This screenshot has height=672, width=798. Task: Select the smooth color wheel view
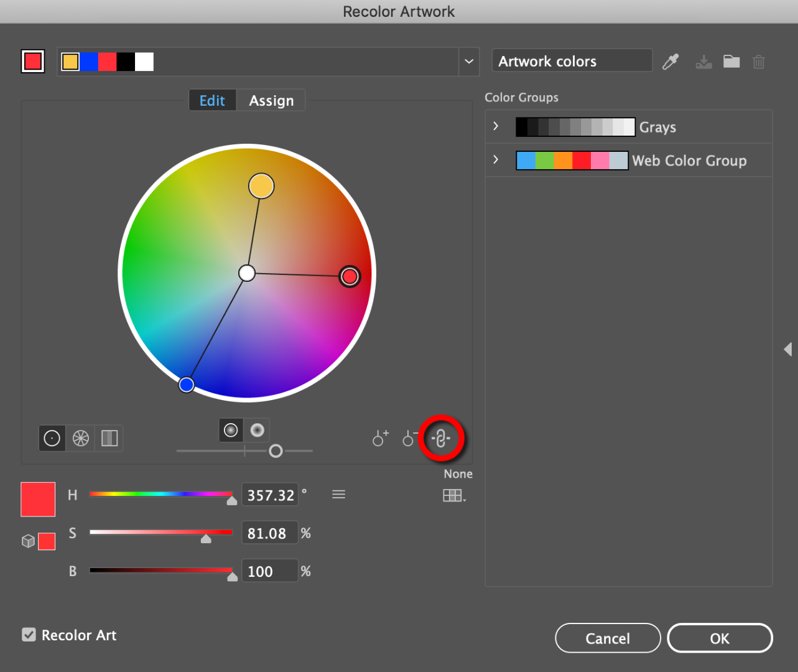pos(52,438)
